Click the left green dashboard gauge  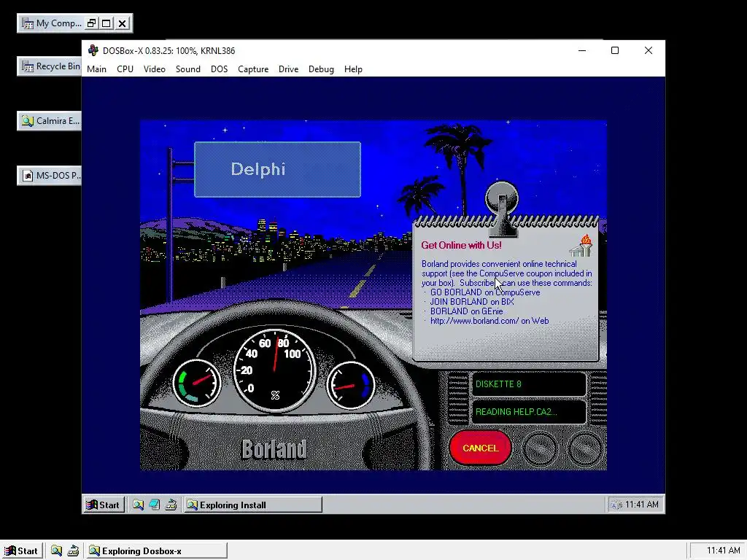tap(197, 384)
